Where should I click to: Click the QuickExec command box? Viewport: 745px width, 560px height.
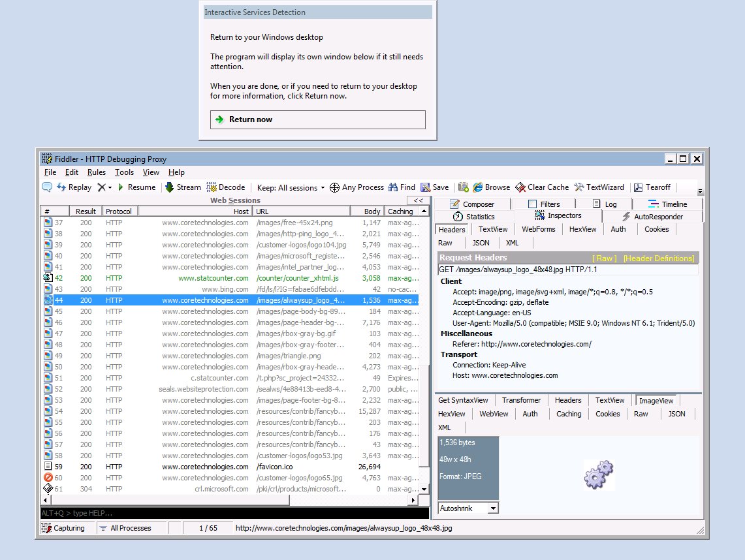point(234,513)
